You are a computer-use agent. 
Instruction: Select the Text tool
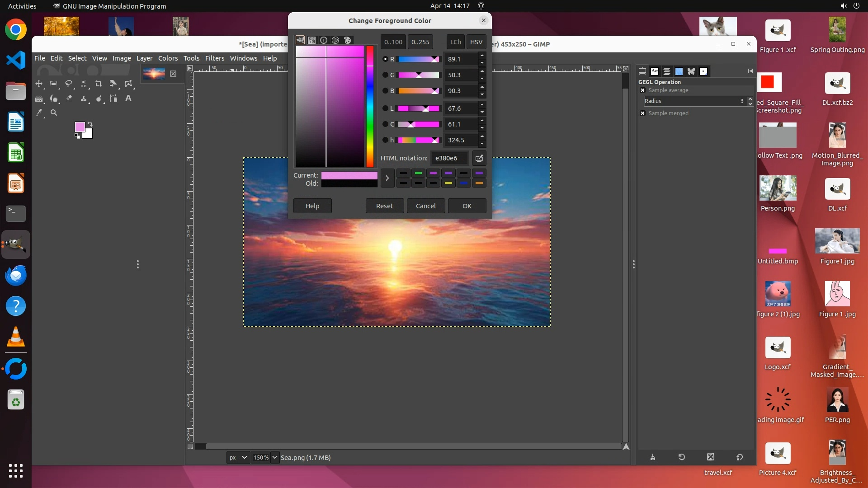pyautogui.click(x=128, y=99)
